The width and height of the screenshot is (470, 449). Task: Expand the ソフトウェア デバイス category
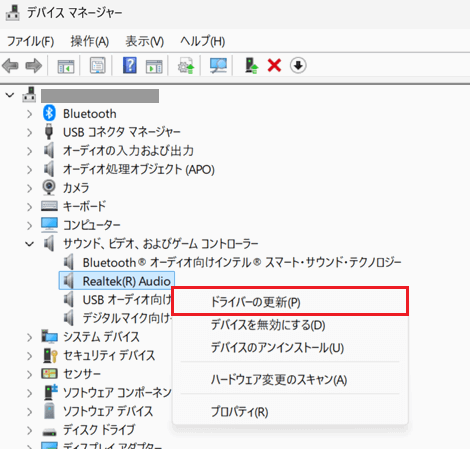tap(29, 412)
